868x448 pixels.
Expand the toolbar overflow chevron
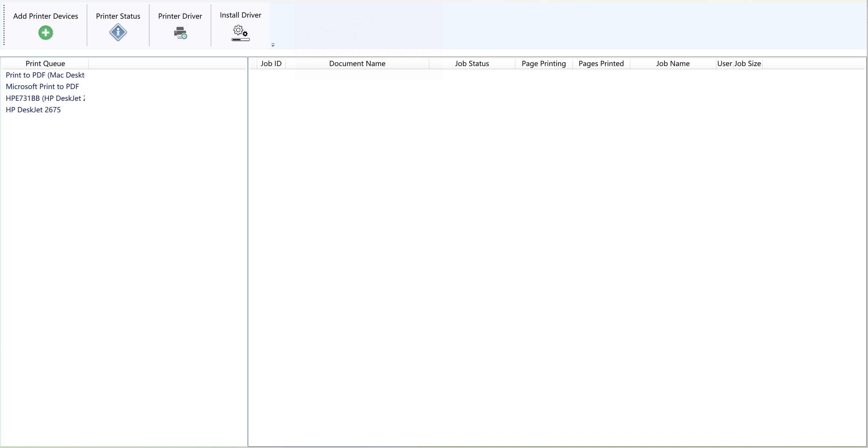pyautogui.click(x=273, y=45)
